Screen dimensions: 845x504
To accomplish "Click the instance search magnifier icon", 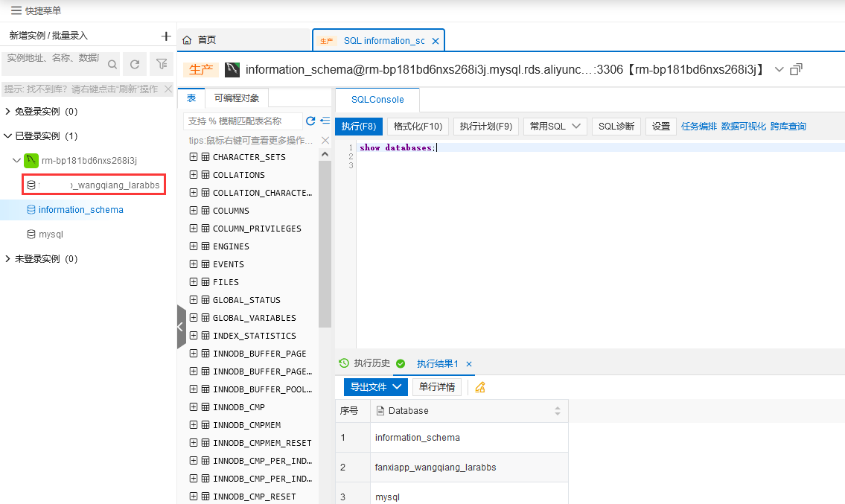I will coord(112,65).
